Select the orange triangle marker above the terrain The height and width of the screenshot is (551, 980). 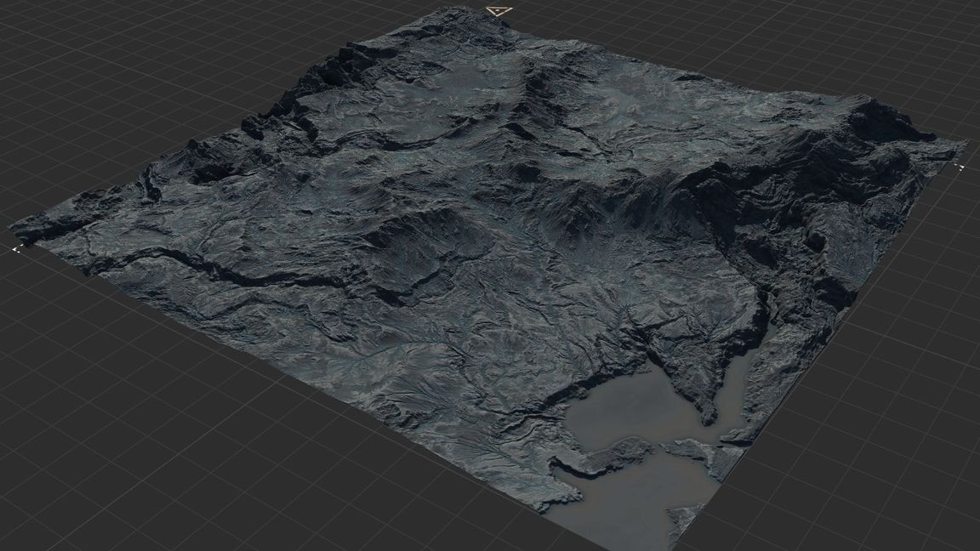(499, 11)
